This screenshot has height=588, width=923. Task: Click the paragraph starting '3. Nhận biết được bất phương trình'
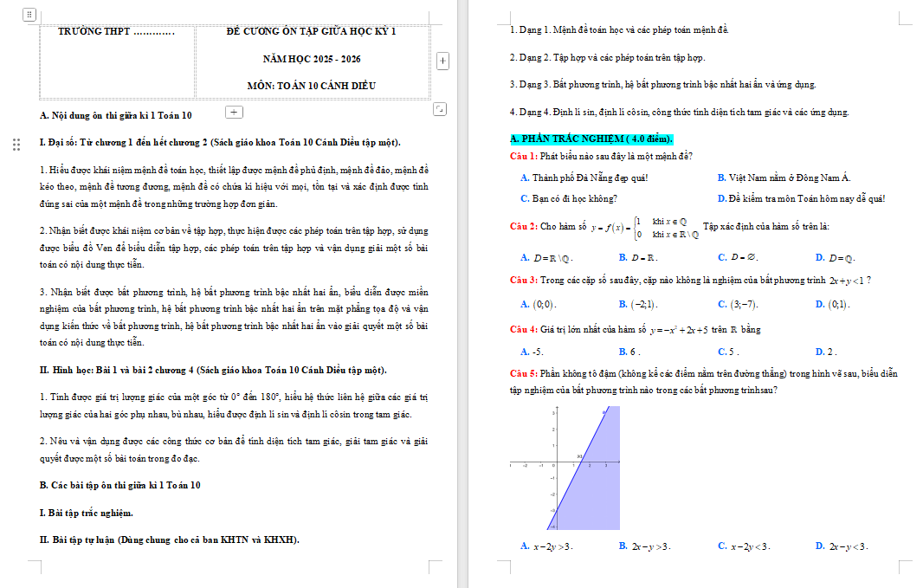234,317
